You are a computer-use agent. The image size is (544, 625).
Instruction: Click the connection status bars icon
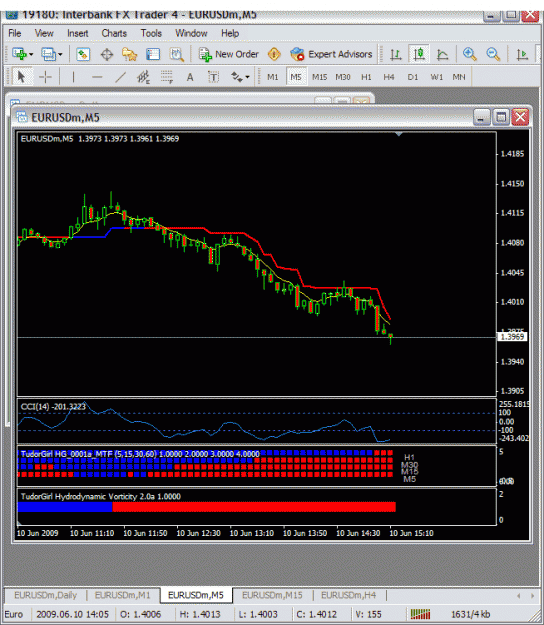(420, 614)
